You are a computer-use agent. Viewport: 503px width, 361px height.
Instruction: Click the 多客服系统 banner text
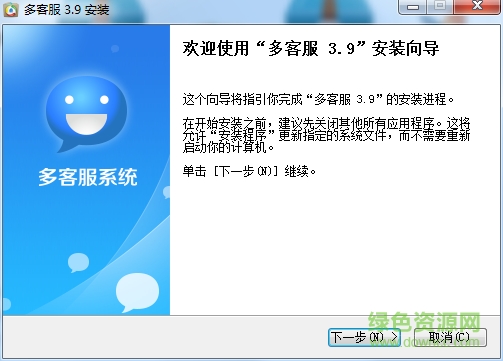click(88, 177)
